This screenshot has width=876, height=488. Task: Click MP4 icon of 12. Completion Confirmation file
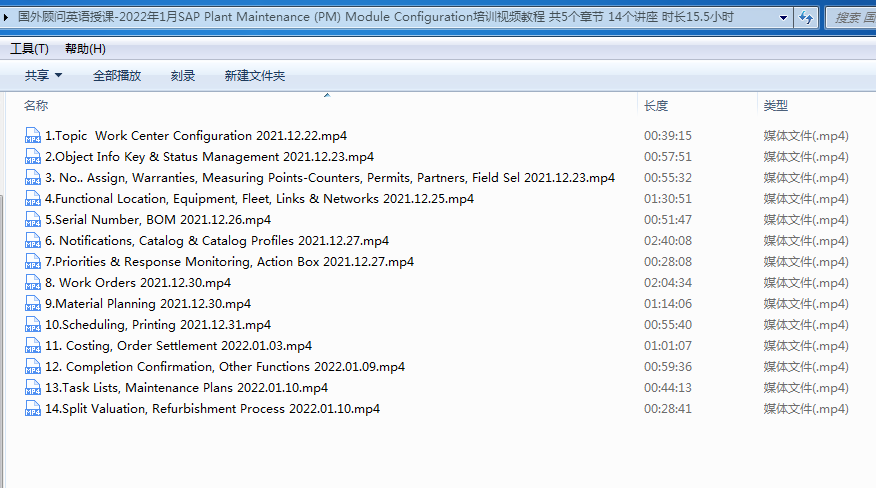(x=33, y=367)
